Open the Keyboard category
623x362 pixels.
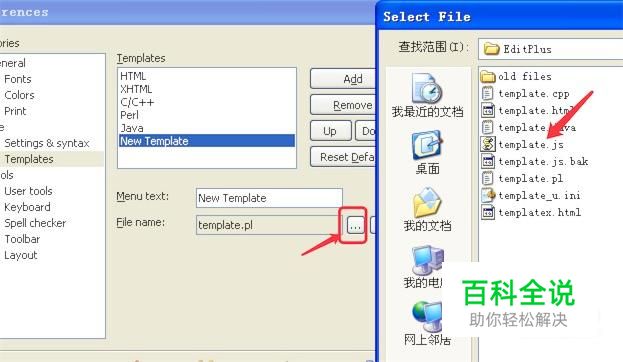[27, 207]
